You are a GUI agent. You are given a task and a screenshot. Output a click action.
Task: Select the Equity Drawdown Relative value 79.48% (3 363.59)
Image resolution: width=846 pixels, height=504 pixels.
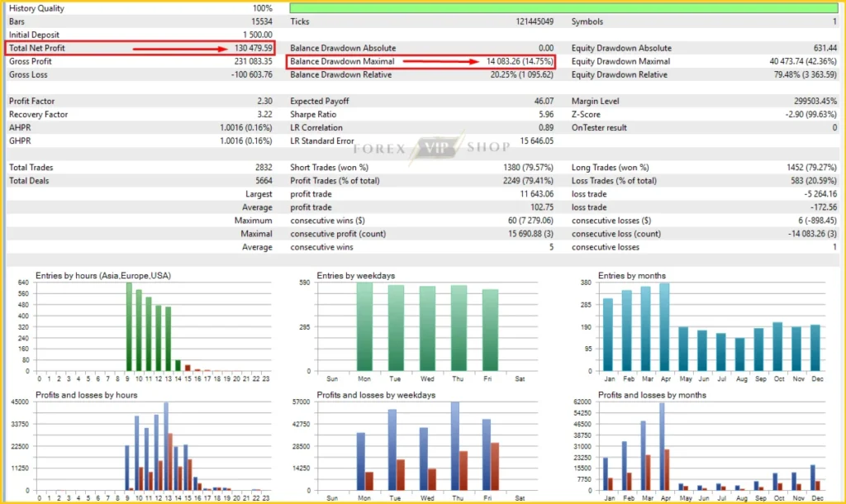805,74
